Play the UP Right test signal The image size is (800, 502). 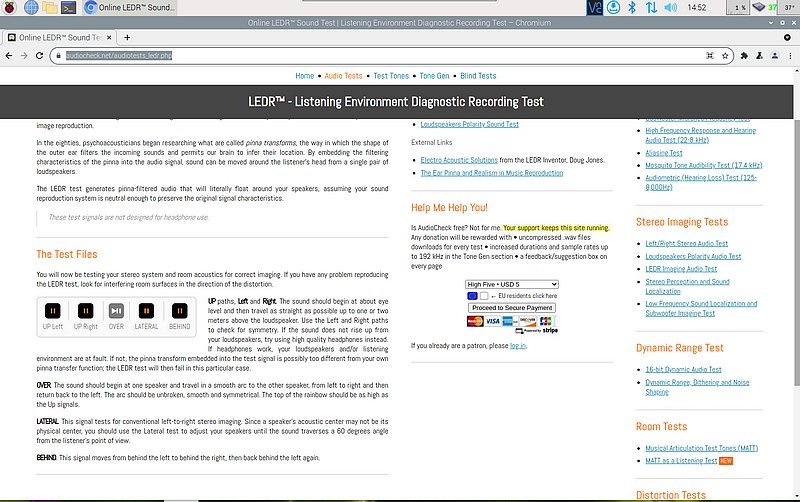[x=85, y=311]
